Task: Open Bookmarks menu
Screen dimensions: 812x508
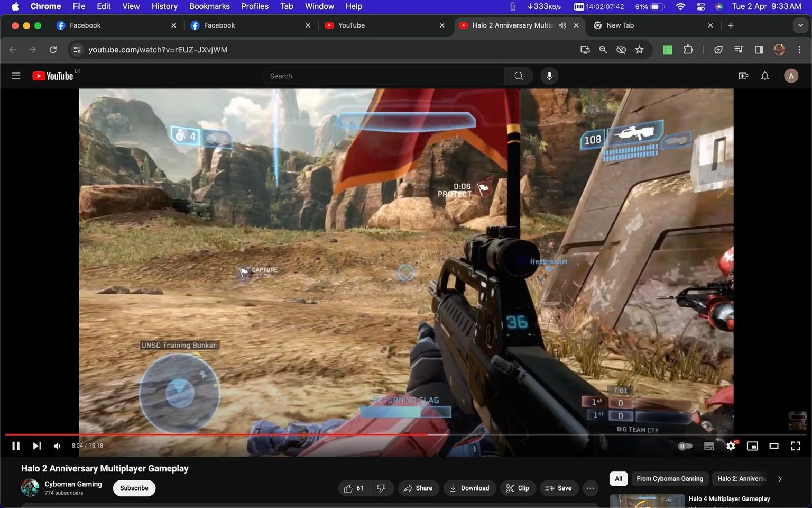Action: click(209, 6)
